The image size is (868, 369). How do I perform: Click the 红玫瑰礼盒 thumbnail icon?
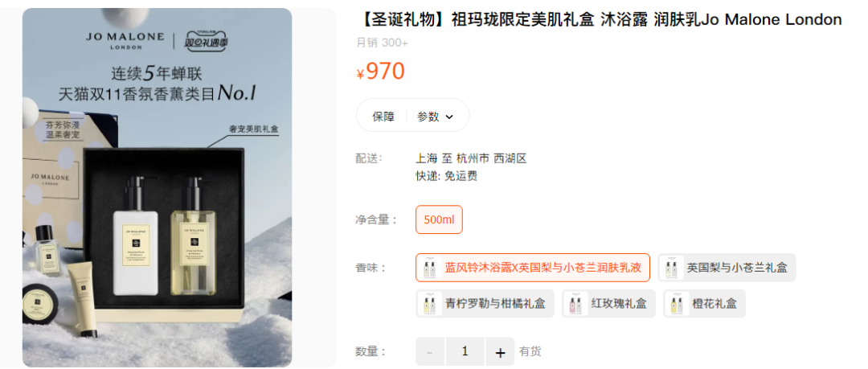click(575, 304)
